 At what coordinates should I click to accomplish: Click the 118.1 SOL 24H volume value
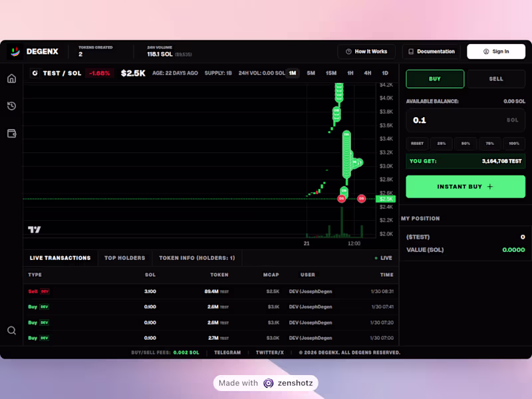160,55
